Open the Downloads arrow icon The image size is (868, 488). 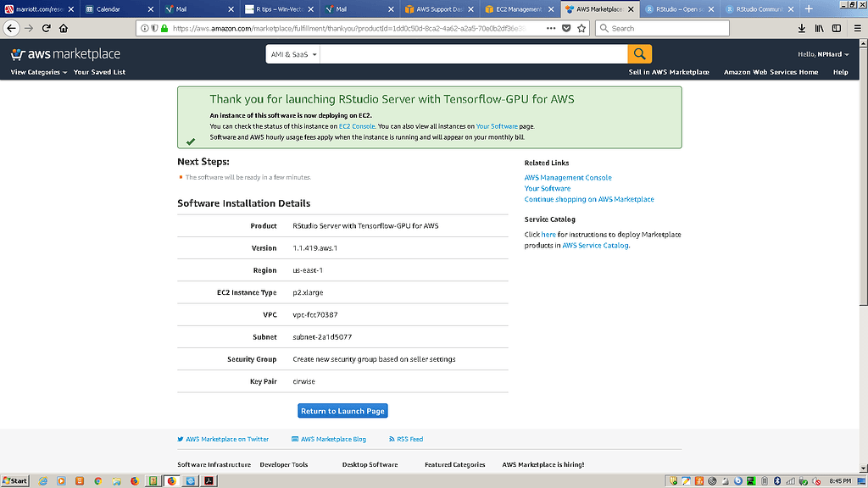pos(802,28)
